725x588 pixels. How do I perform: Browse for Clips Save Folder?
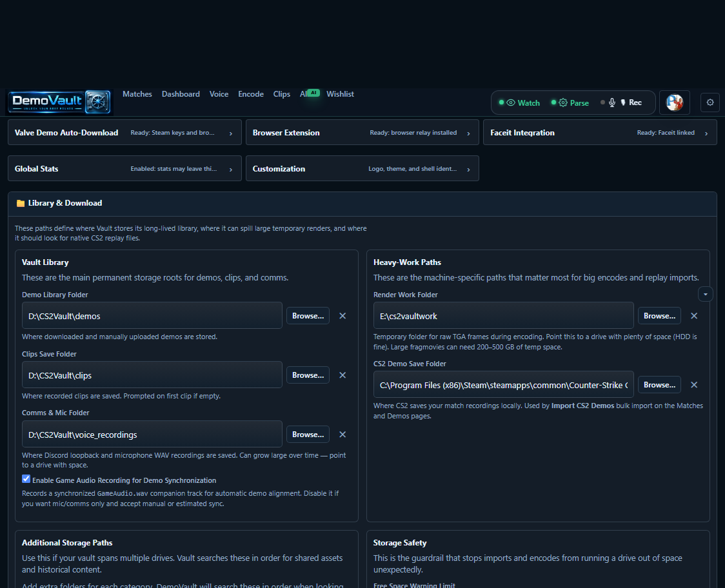(x=308, y=375)
